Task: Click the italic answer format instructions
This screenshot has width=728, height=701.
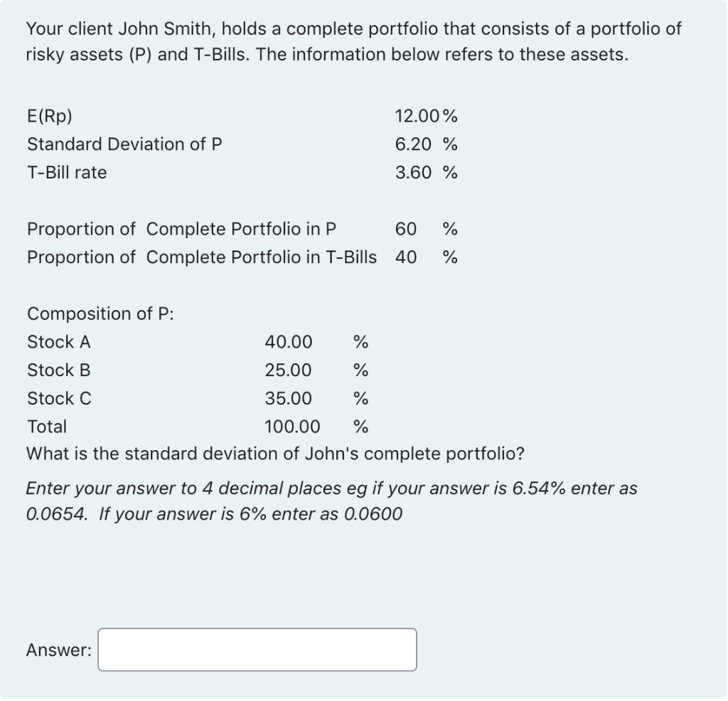Action: click(x=331, y=501)
